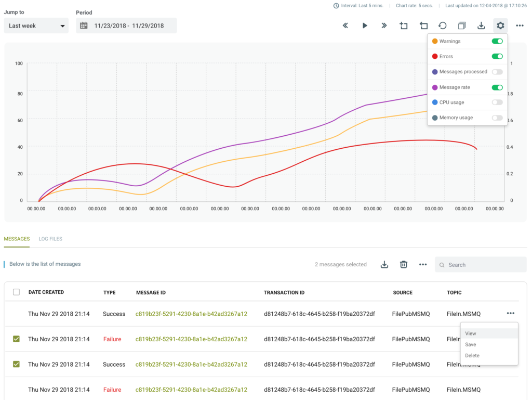Image resolution: width=532 pixels, height=400 pixels.
Task: Enable Memory usage series switch
Action: 497,118
